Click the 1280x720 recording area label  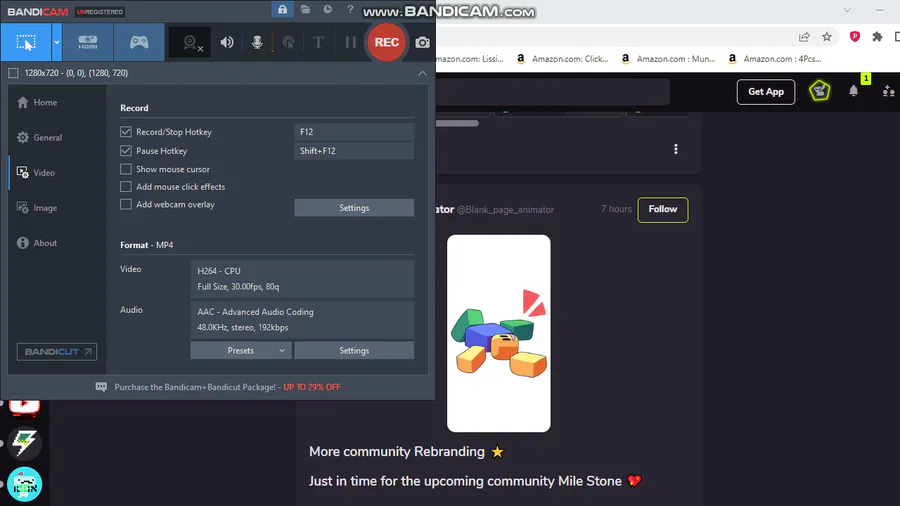(76, 73)
